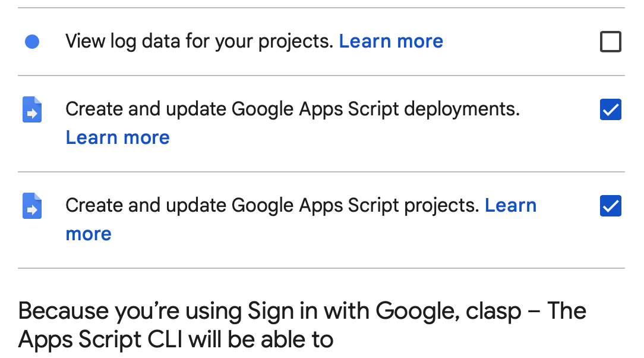The image size is (644, 358).
Task: Click the word "more" below projects permission
Action: pyautogui.click(x=89, y=234)
